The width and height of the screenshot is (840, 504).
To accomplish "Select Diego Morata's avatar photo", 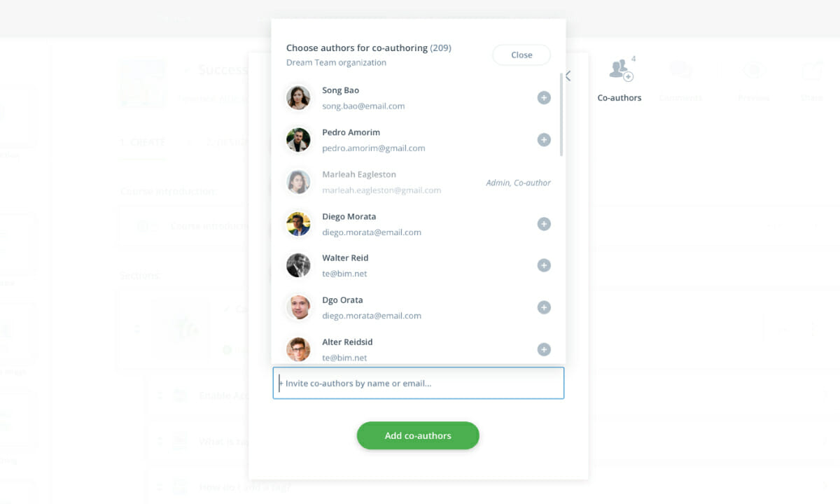I will click(299, 224).
